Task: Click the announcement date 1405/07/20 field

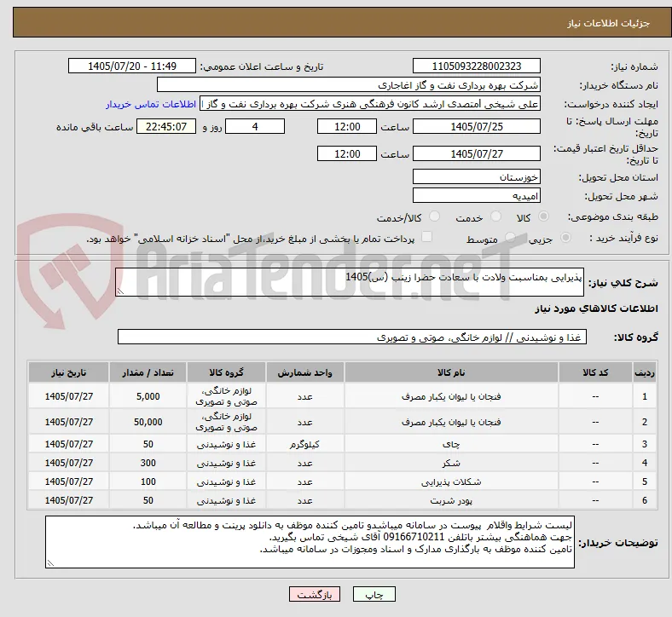Action: tap(132, 66)
